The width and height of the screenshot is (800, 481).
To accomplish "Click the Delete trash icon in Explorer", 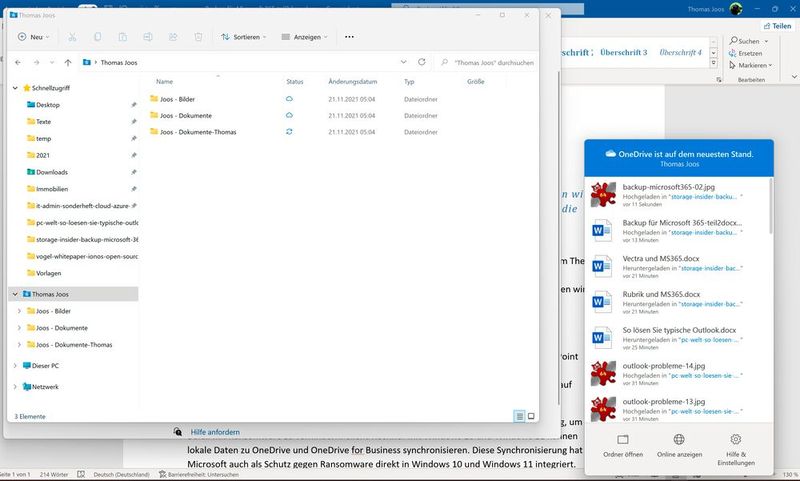I will [x=198, y=37].
